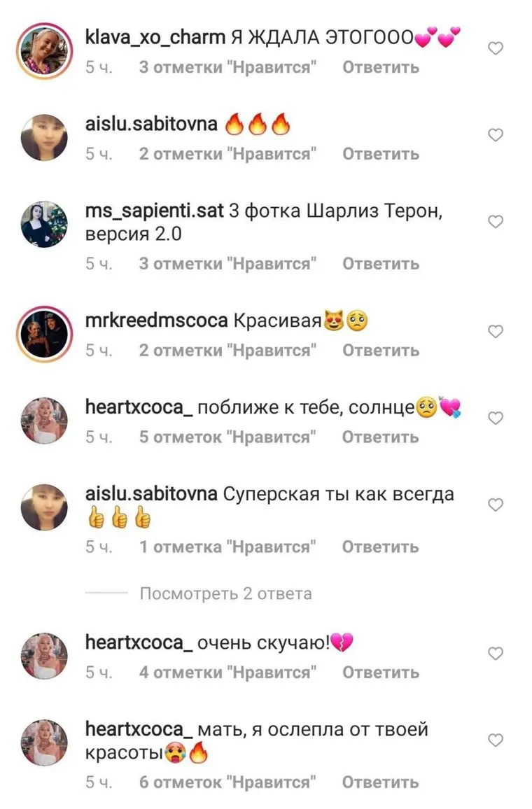
Task: Open ms_sapienti.sat's avatar thumbnail
Action: tap(44, 224)
